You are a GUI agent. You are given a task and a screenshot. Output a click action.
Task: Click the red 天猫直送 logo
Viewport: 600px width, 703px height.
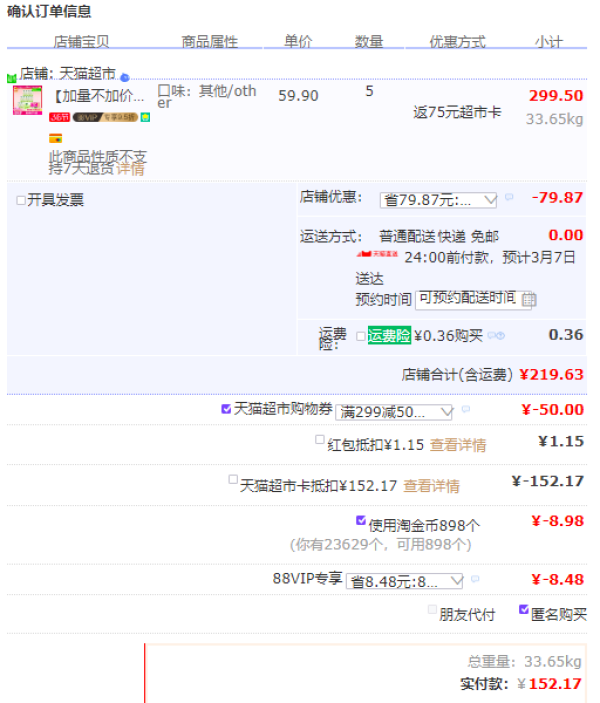coord(377,254)
